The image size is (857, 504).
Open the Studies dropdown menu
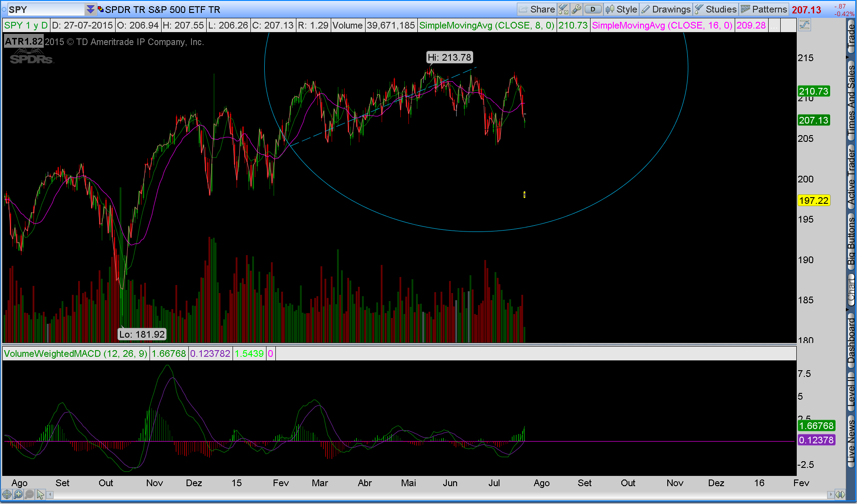pyautogui.click(x=716, y=9)
